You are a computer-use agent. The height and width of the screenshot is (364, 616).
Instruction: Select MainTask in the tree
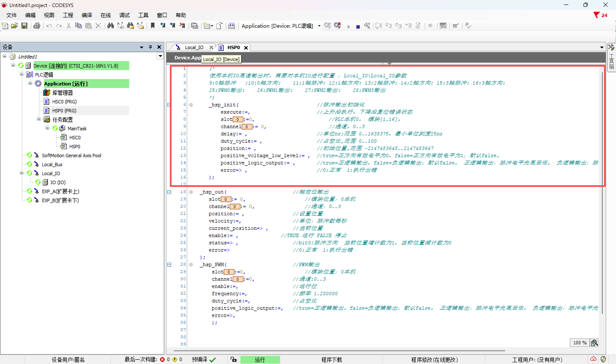pyautogui.click(x=77, y=129)
